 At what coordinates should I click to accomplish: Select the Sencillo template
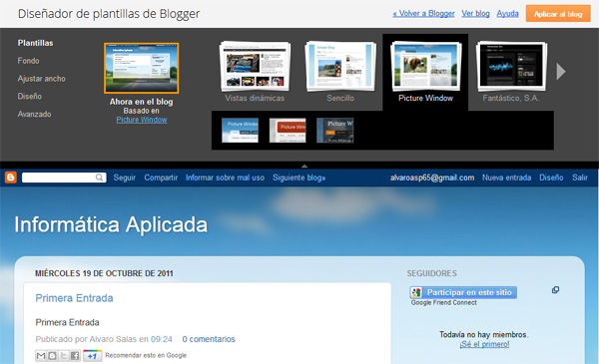(x=340, y=72)
